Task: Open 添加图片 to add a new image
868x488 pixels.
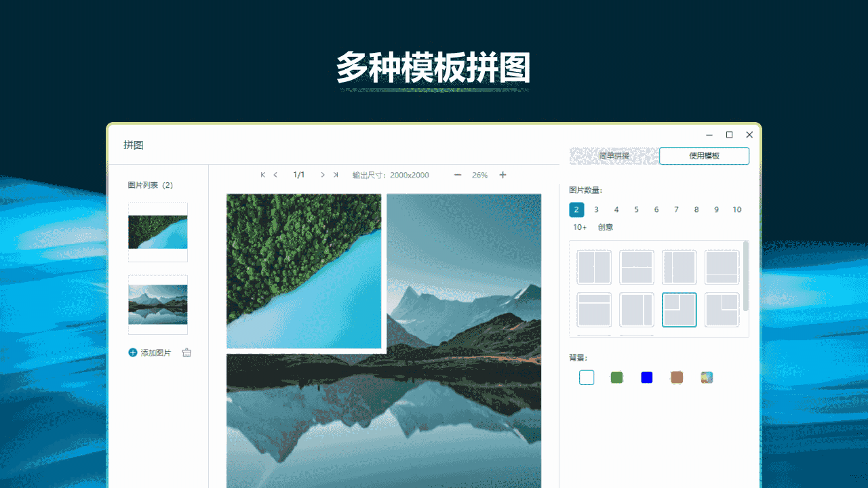Action: (151, 352)
